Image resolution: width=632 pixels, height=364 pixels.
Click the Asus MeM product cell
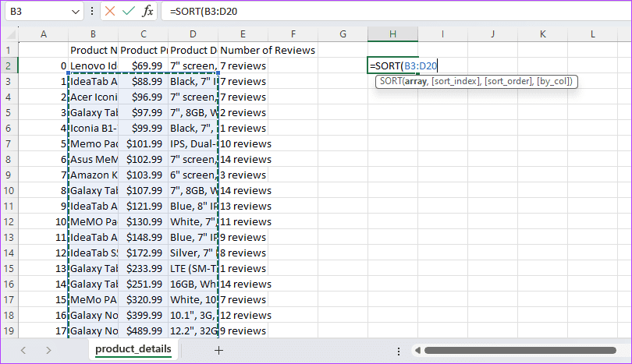click(x=93, y=160)
